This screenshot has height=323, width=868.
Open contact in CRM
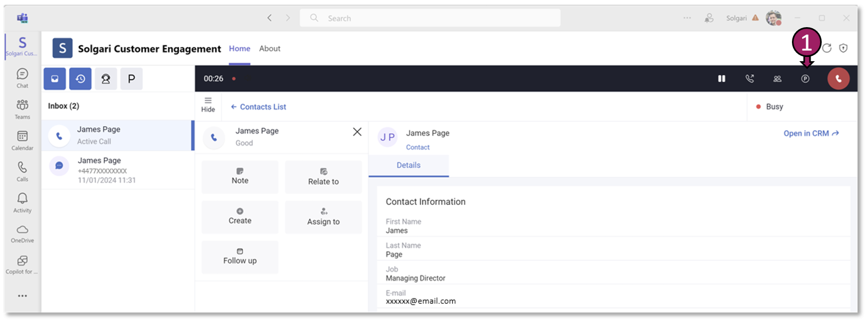[x=811, y=134]
